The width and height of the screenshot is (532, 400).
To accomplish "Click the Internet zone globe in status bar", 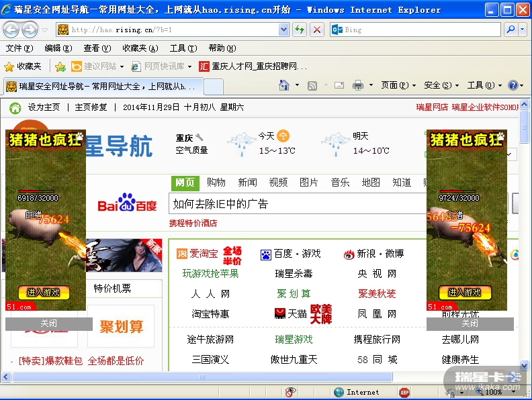I will [339, 392].
